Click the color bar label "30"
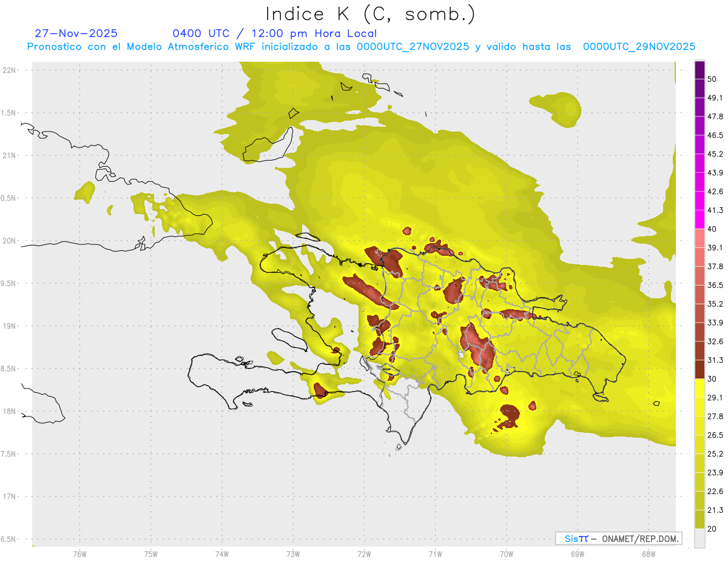728x562 pixels. coord(712,379)
